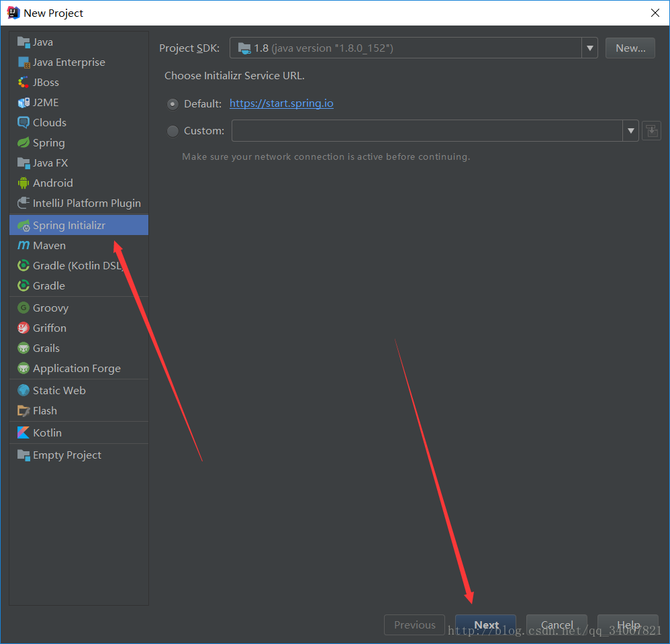Click the Static Web globe icon
The width and height of the screenshot is (670, 644).
coord(23,391)
